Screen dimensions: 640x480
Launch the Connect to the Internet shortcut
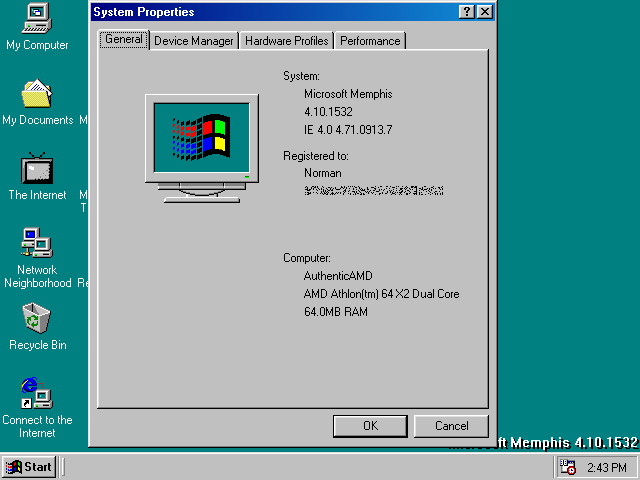(37, 393)
